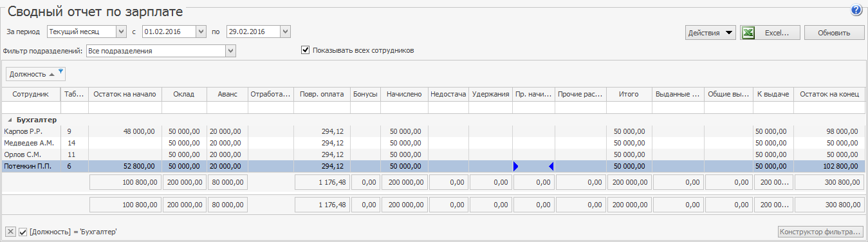868x242 pixels.
Task: Collapse the Бухгалтер group
Action: [x=10, y=120]
